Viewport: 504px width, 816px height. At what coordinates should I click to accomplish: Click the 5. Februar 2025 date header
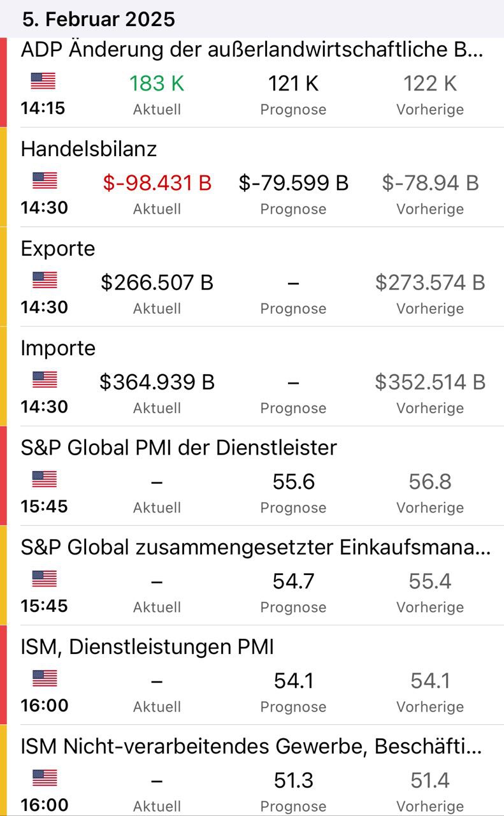(98, 19)
